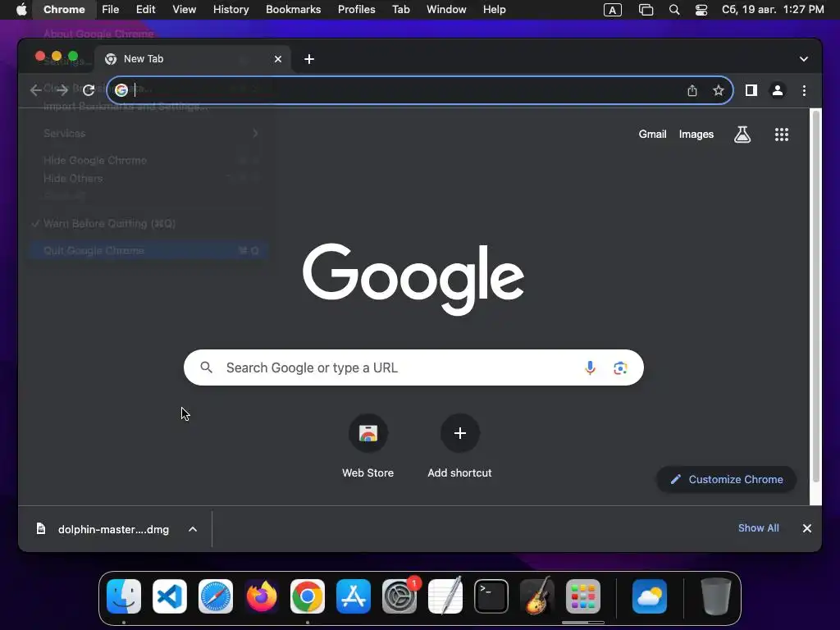The image size is (840, 630).
Task: Click the page's vertical scrollbar
Action: (816, 297)
